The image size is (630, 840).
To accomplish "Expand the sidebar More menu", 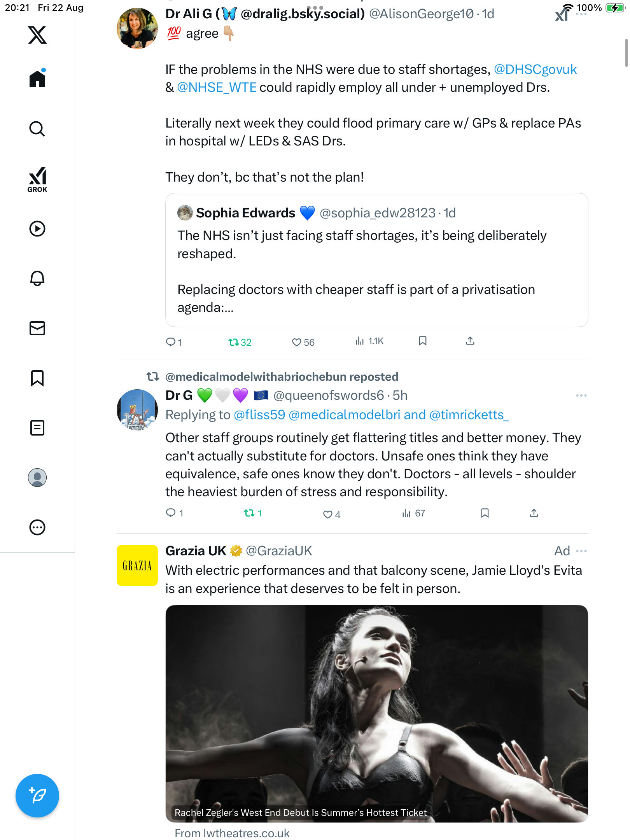I will point(37,527).
